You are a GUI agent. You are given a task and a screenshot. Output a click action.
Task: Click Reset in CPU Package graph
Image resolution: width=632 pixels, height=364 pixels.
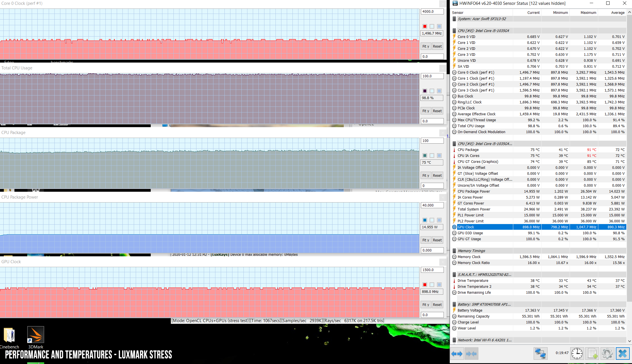437,176
